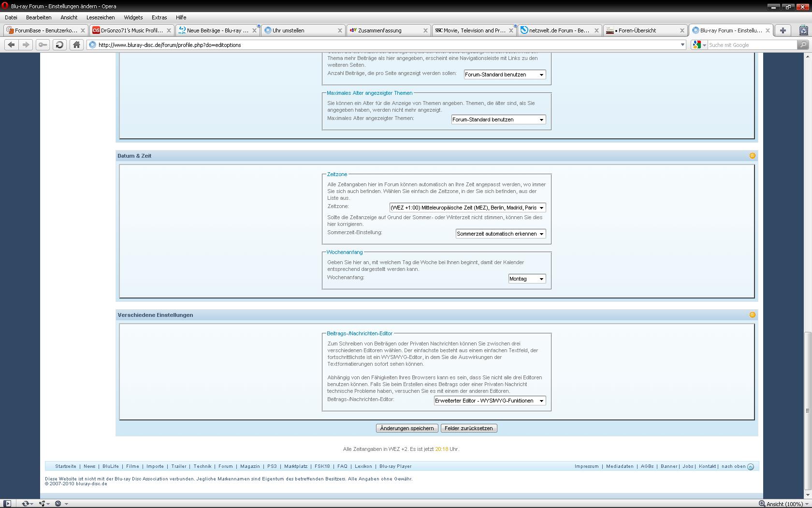The width and height of the screenshot is (812, 508).
Task: Open the Datei menu
Action: (x=11, y=17)
